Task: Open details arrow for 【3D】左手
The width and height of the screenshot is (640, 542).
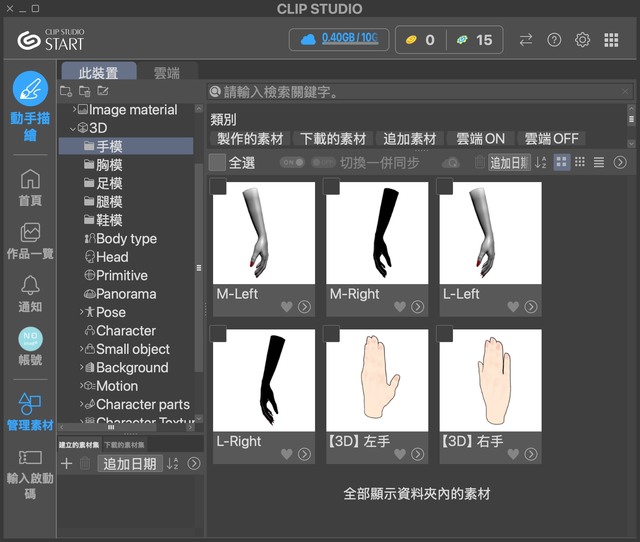Action: tap(417, 454)
